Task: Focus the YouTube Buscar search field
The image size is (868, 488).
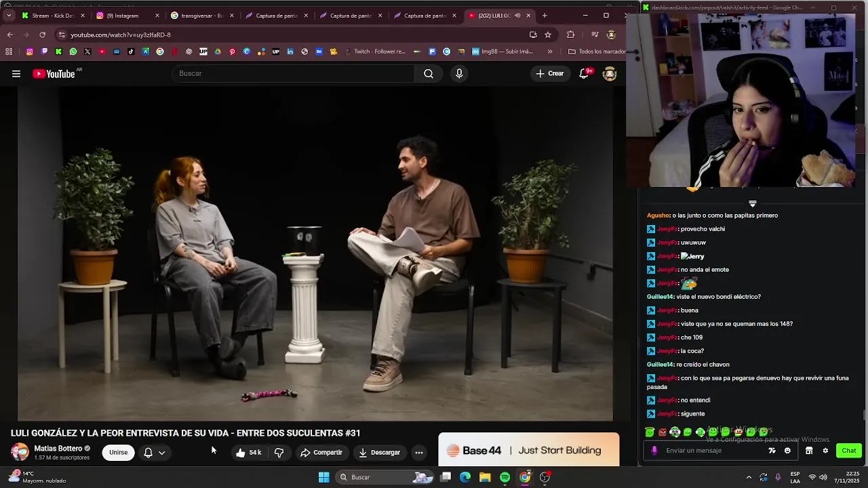Action: pyautogui.click(x=293, y=73)
